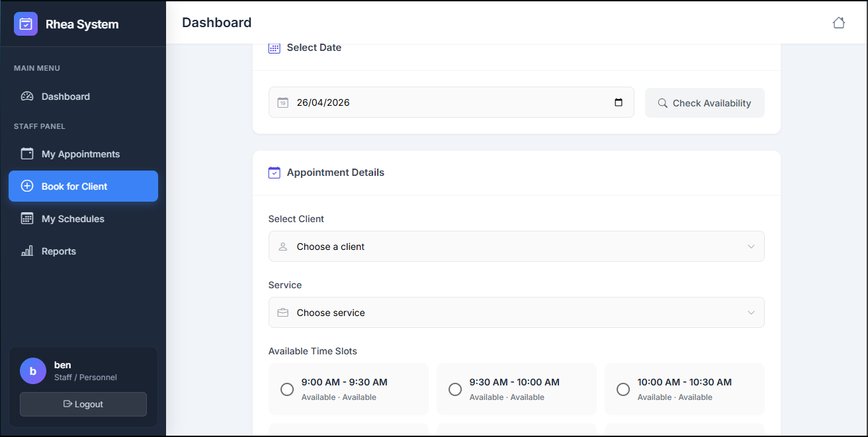Viewport: 868px width, 437px height.
Task: Click the bar chart icon beside Reports
Action: point(26,251)
